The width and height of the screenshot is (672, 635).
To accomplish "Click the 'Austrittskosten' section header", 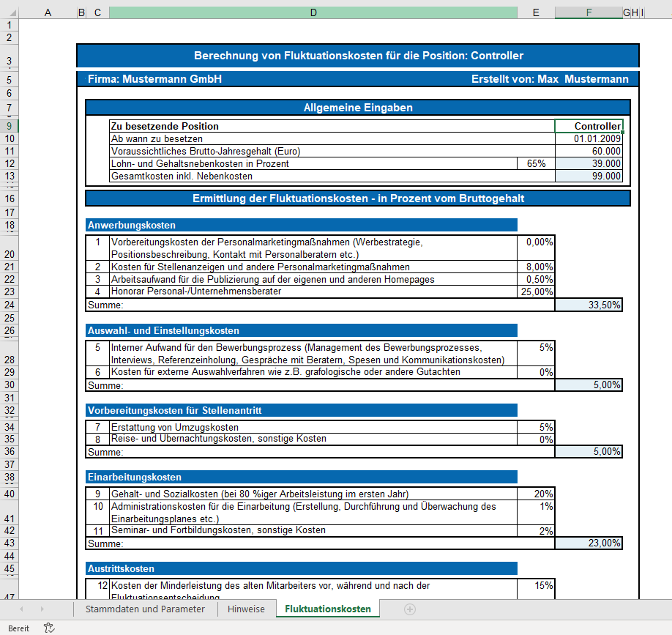I will tap(302, 568).
